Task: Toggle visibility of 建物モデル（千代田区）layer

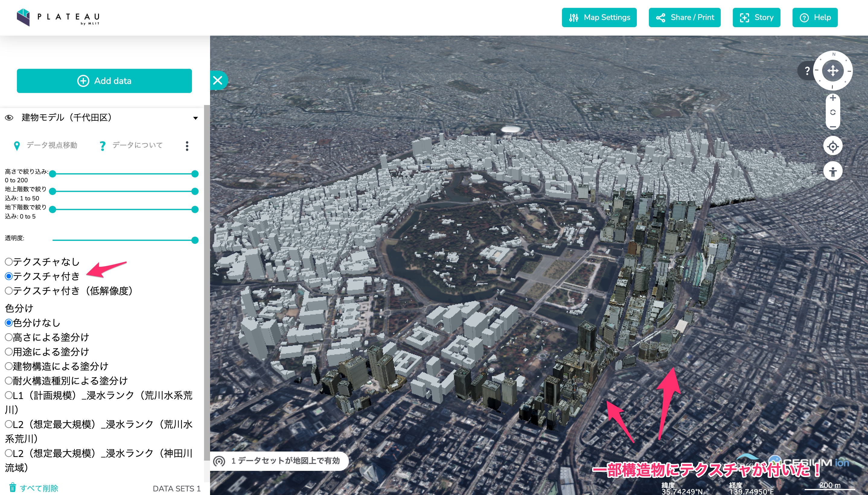Action: (9, 118)
